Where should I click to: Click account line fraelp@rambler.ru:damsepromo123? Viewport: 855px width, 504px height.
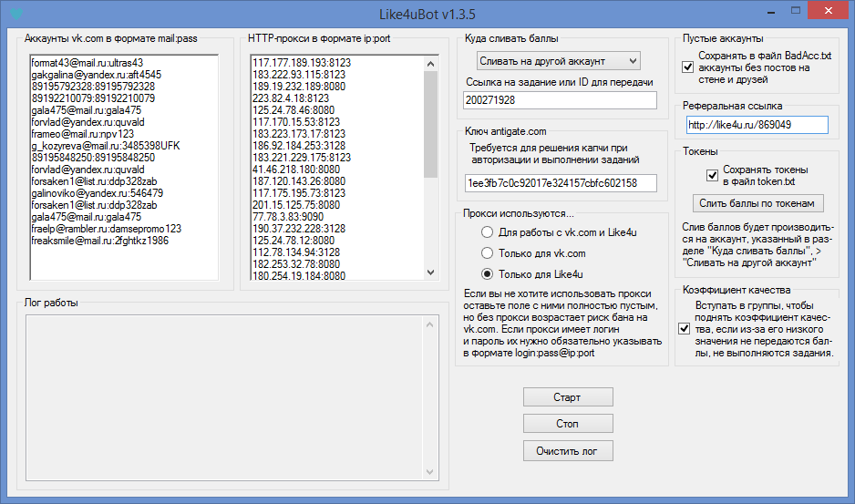point(107,229)
